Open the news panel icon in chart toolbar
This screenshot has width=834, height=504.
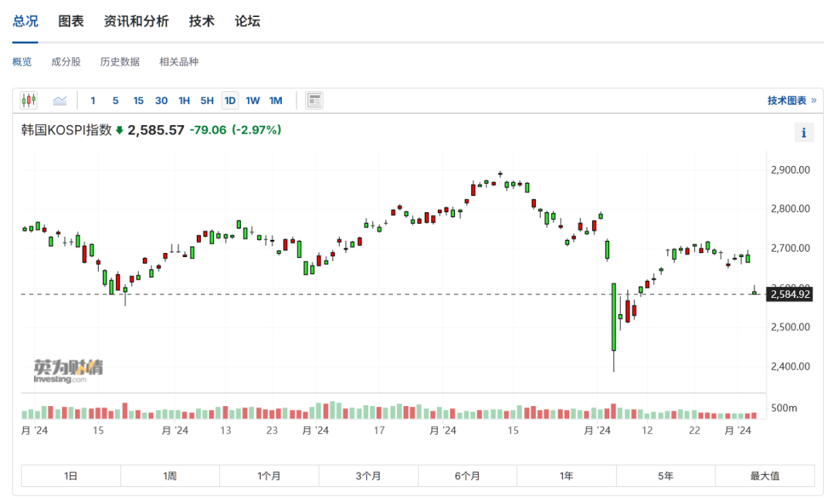click(x=314, y=100)
